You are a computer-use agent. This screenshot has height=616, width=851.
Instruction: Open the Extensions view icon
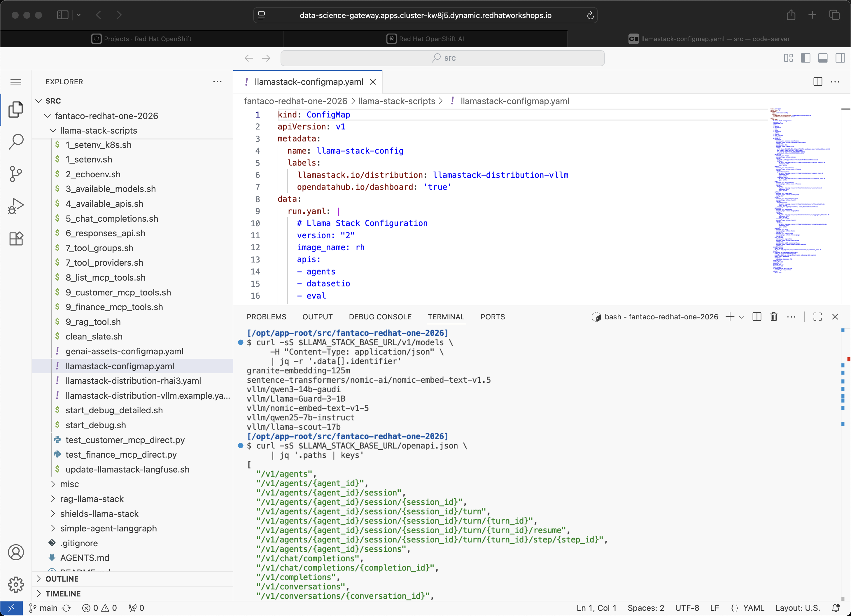tap(16, 239)
